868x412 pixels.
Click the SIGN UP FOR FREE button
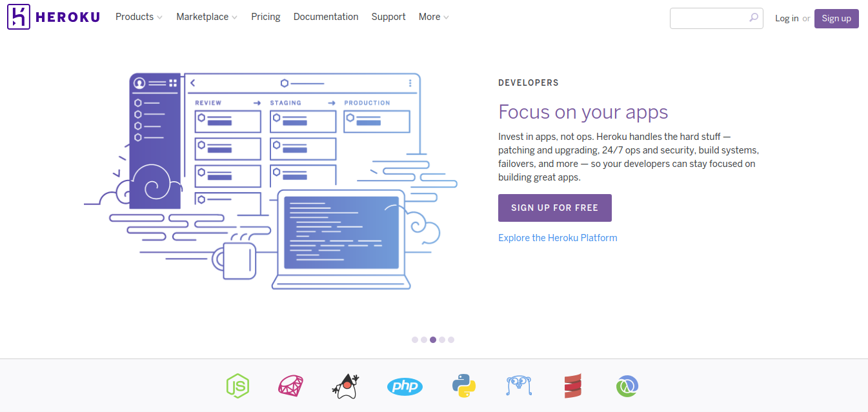point(555,208)
